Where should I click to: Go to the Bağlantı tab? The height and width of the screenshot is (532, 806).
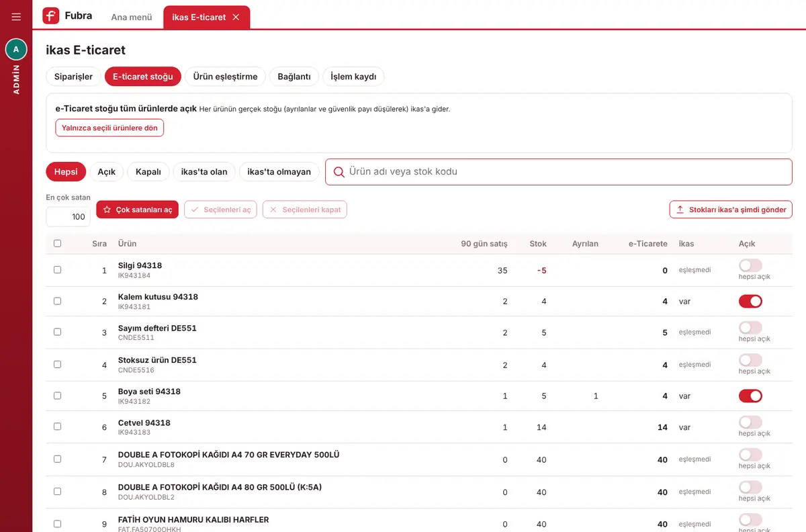point(294,77)
